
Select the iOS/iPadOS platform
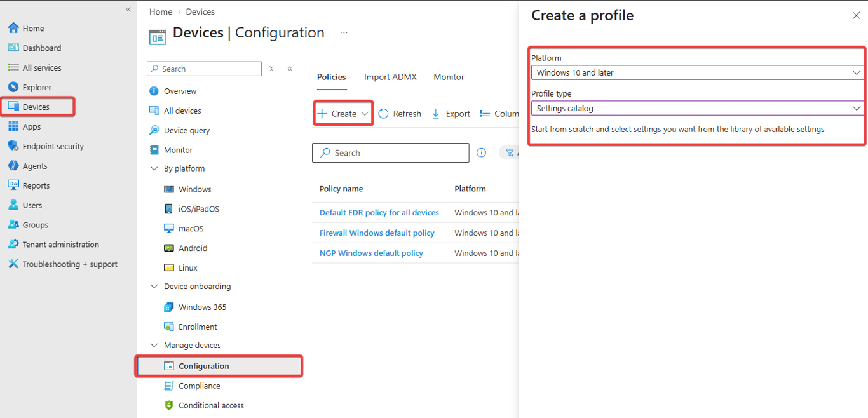coord(199,209)
